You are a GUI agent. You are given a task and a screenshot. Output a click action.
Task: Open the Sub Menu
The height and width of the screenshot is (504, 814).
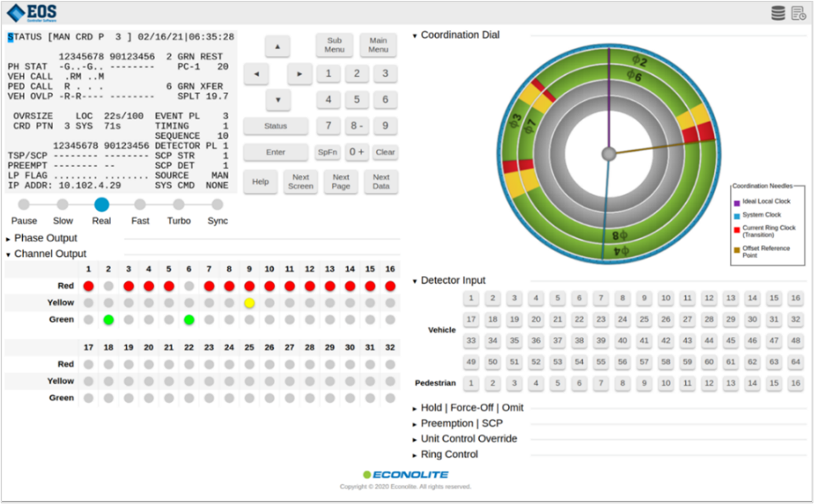[335, 45]
